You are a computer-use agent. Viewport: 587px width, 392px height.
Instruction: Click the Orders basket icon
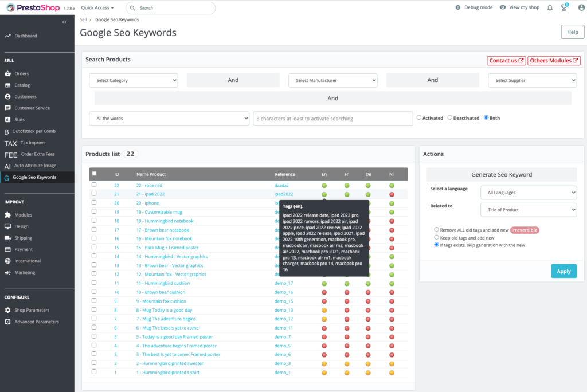pos(7,74)
